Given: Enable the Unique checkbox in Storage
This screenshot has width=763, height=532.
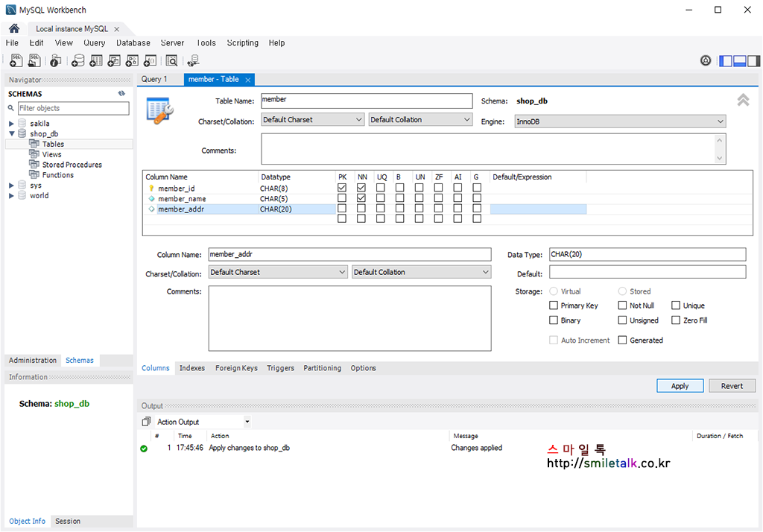Looking at the screenshot, I should pyautogui.click(x=676, y=305).
